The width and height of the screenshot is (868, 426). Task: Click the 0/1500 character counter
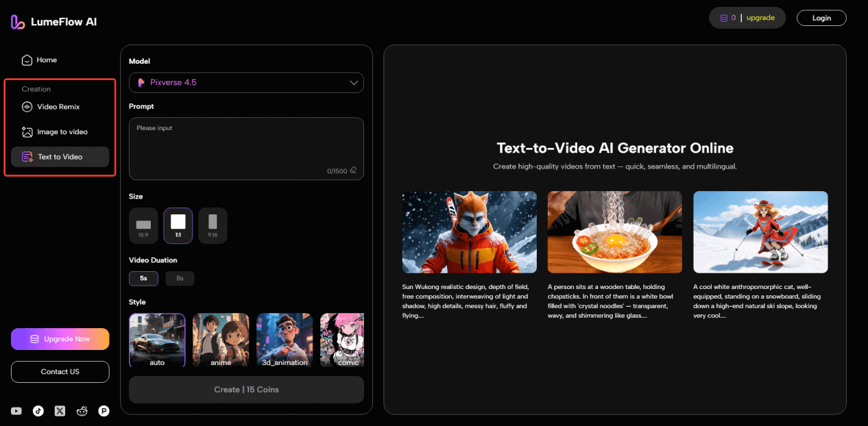tap(337, 171)
